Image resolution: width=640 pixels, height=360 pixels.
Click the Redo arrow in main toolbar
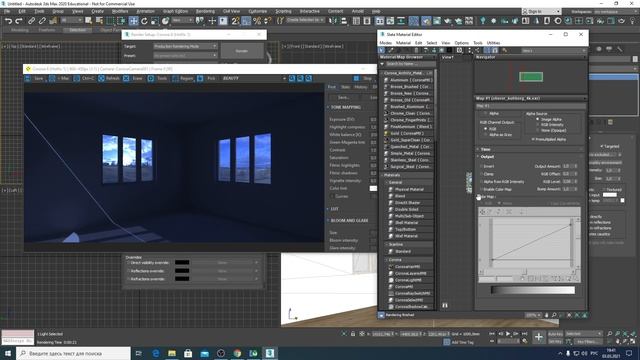[19, 21]
